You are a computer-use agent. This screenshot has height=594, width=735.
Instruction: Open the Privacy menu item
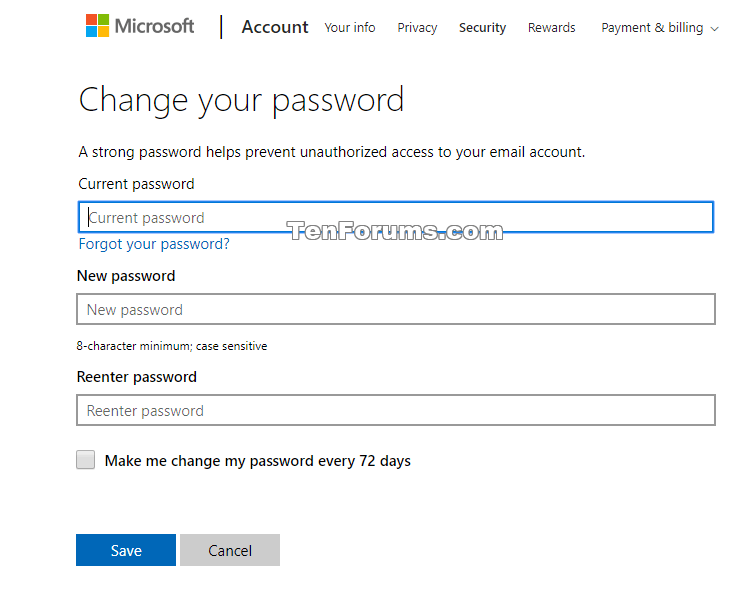coord(417,28)
